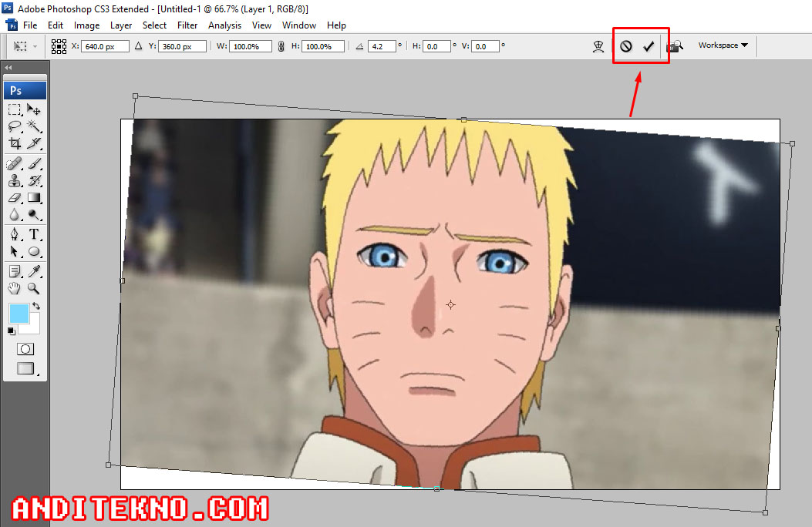
Task: Select the Magic Wand tool
Action: pos(34,126)
